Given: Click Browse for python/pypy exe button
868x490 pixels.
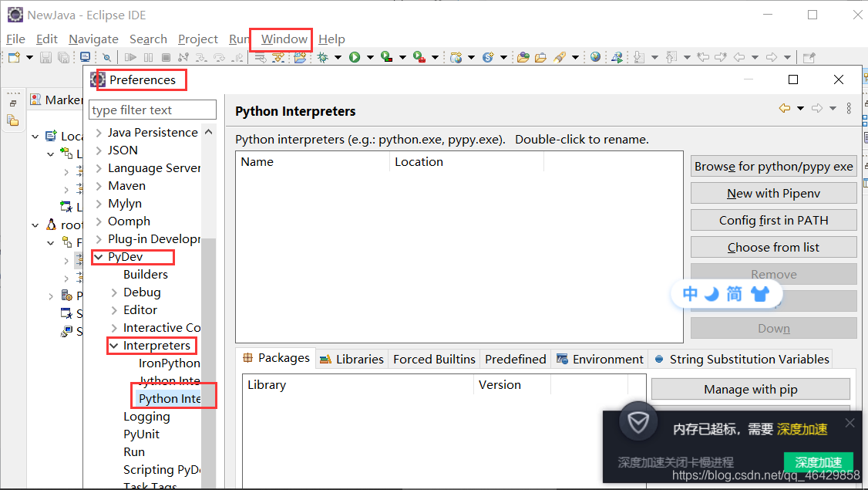Looking at the screenshot, I should 773,166.
